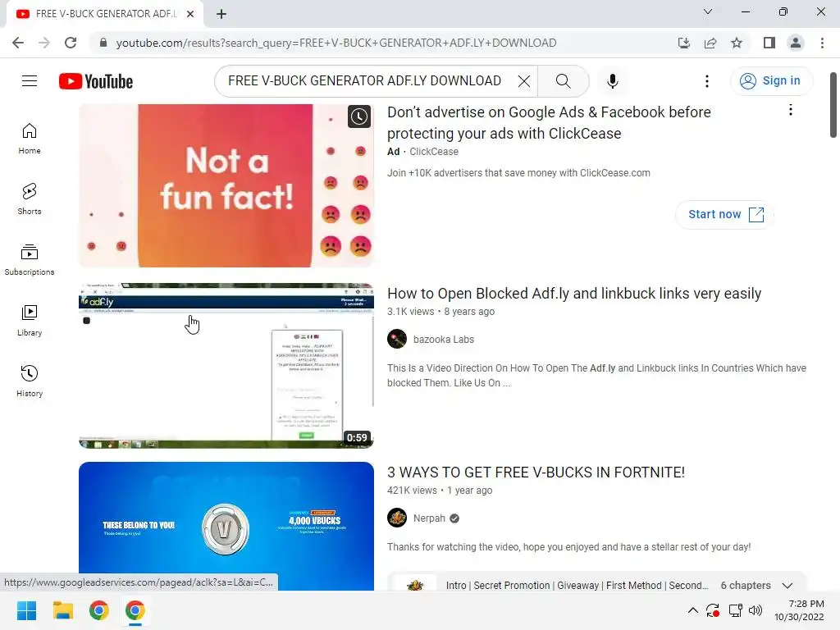Click the browser forward arrow
Screen dimensions: 840x630
(44, 43)
